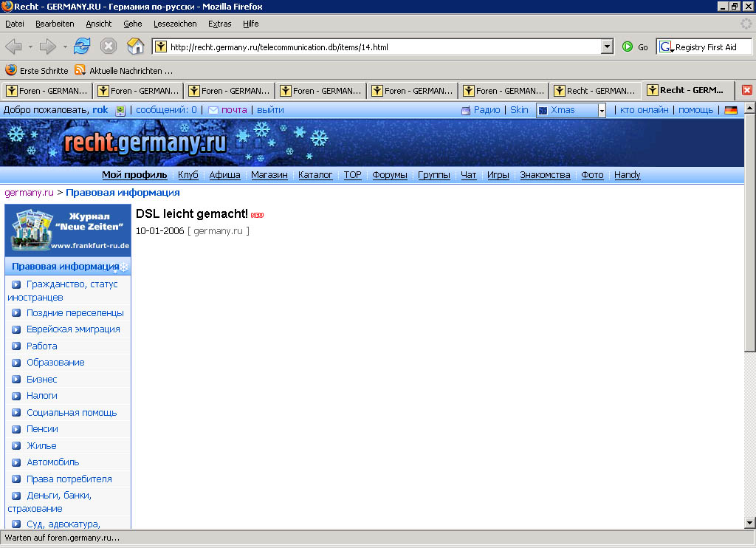Image resolution: width=756 pixels, height=548 pixels.
Task: Open the Каталог navigation link
Action: point(315,174)
